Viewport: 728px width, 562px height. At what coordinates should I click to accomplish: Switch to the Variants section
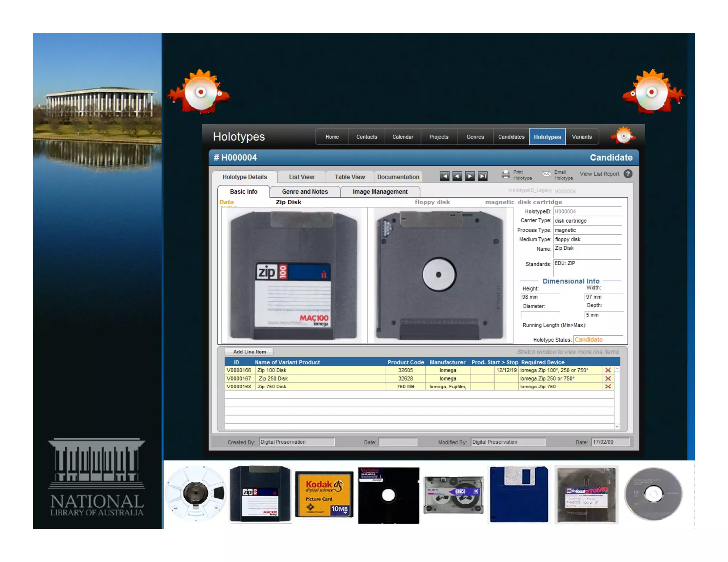[582, 137]
